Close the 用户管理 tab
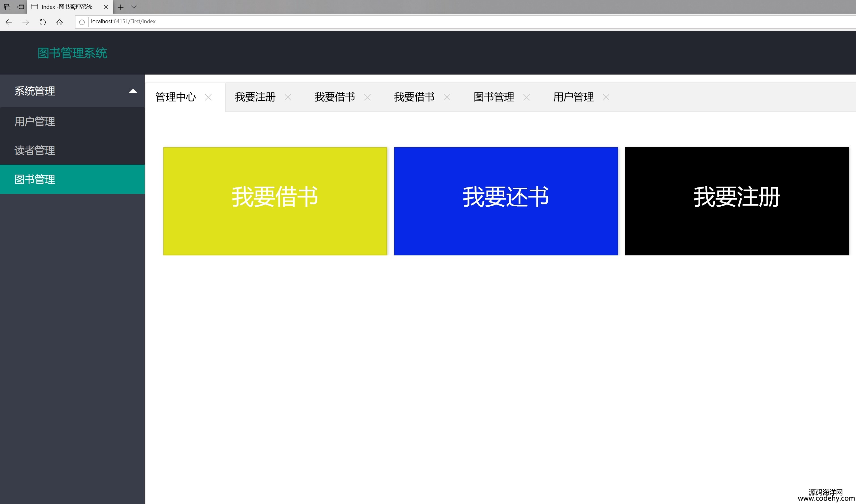Viewport: 856px width, 504px height. [x=606, y=98]
